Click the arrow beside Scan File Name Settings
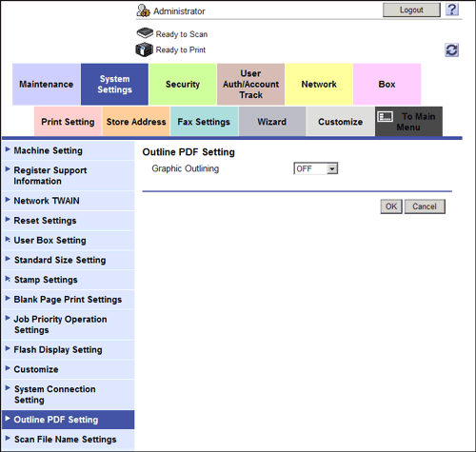 tap(8, 438)
